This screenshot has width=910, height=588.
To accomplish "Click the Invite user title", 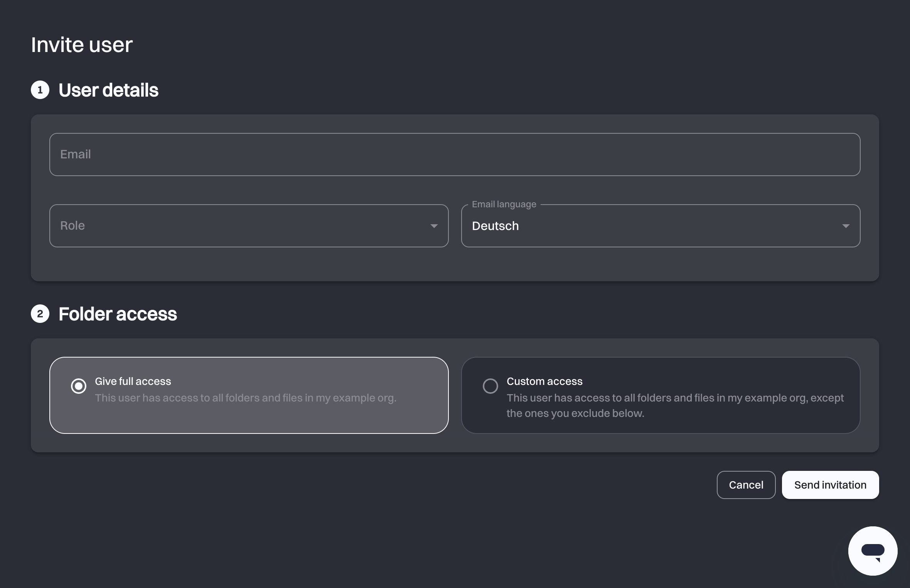I will tap(82, 45).
